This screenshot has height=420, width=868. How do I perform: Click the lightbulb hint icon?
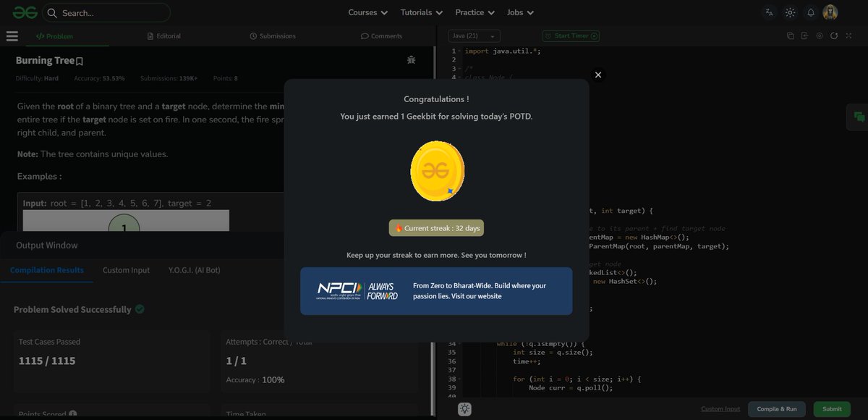point(464,409)
